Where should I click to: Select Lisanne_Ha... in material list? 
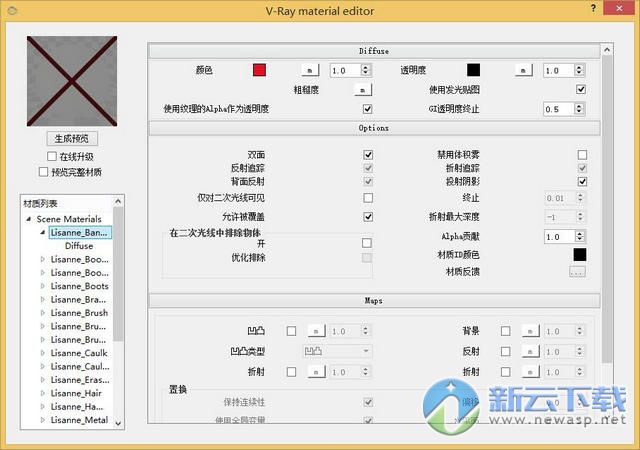click(77, 407)
